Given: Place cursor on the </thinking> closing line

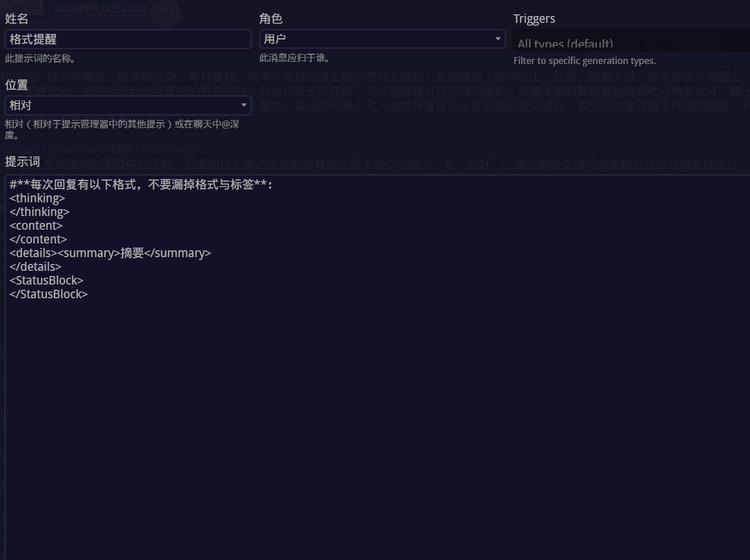Looking at the screenshot, I should 39,212.
